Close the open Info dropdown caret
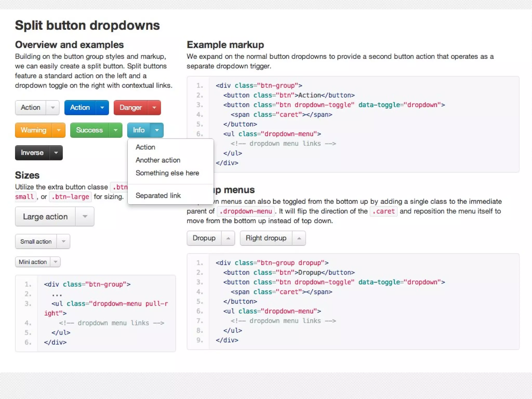The height and width of the screenshot is (399, 532). tap(157, 130)
